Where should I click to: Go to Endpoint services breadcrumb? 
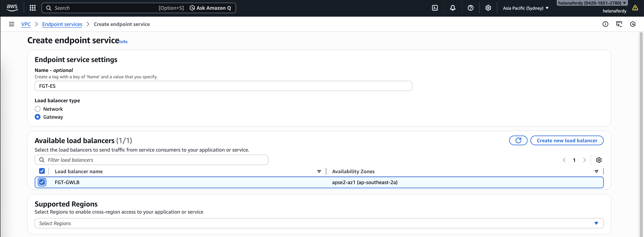pos(62,24)
